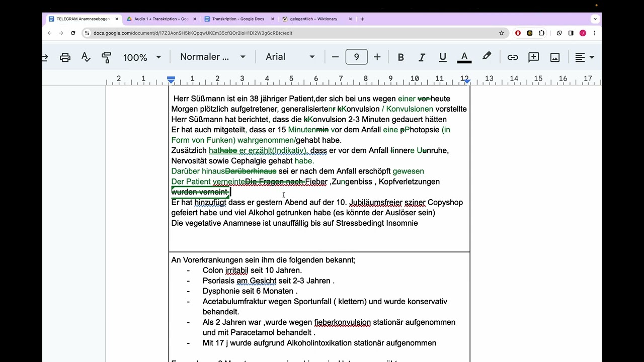Open the Arial font family dropdown
This screenshot has height=362, width=644.
click(290, 57)
